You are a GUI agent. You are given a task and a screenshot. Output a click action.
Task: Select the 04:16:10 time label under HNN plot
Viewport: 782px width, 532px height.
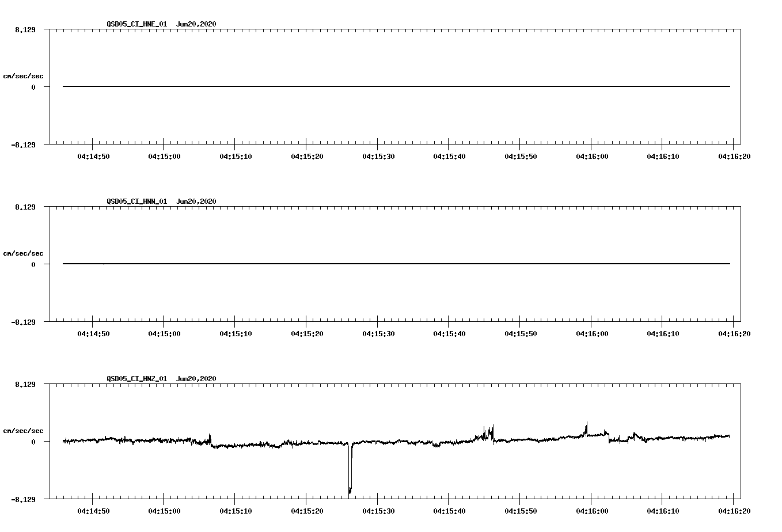663,333
